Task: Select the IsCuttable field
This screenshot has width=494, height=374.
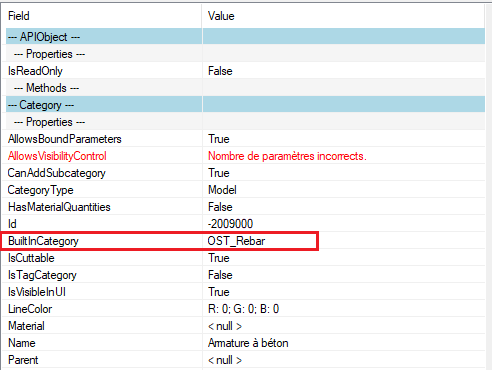Action: pyautogui.click(x=31, y=258)
